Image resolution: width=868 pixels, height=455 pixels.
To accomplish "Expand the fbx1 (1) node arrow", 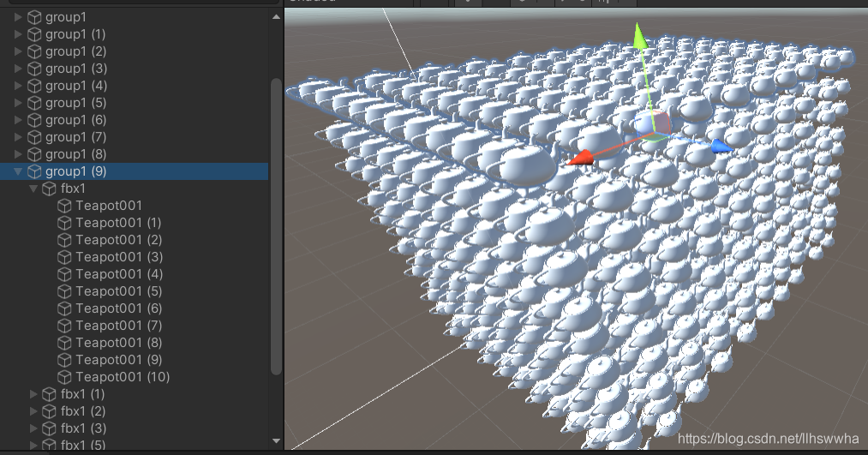I will point(33,394).
